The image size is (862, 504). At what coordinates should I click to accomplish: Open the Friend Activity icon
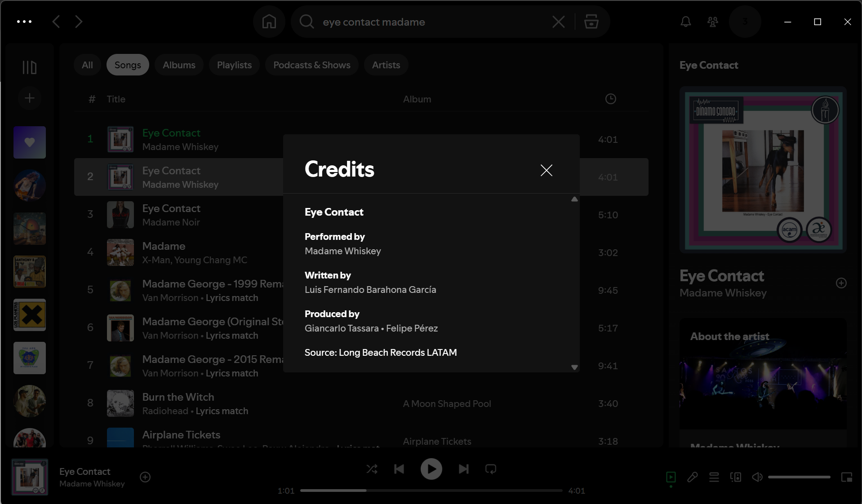[713, 22]
